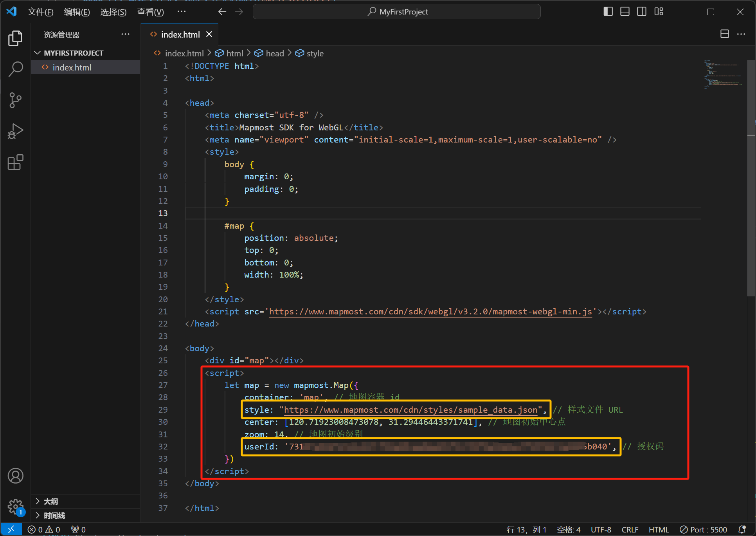Click Port : 5500 Live Server status
Screen dimensions: 756x536
pyautogui.click(x=704, y=529)
